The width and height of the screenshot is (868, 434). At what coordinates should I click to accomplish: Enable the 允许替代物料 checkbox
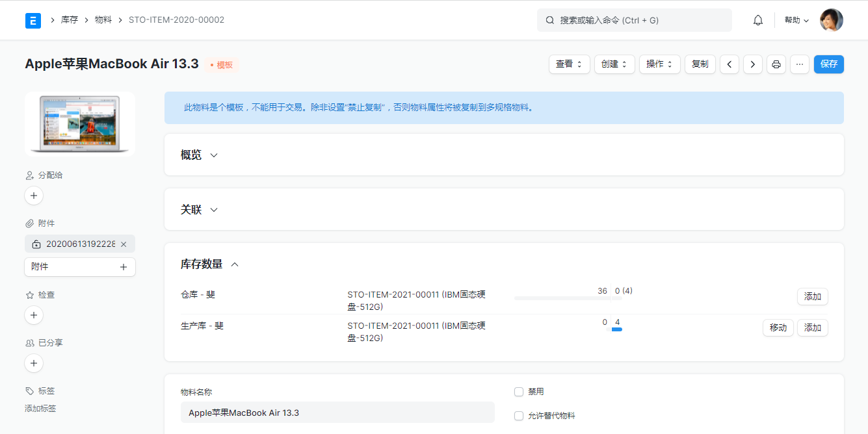[x=519, y=416]
